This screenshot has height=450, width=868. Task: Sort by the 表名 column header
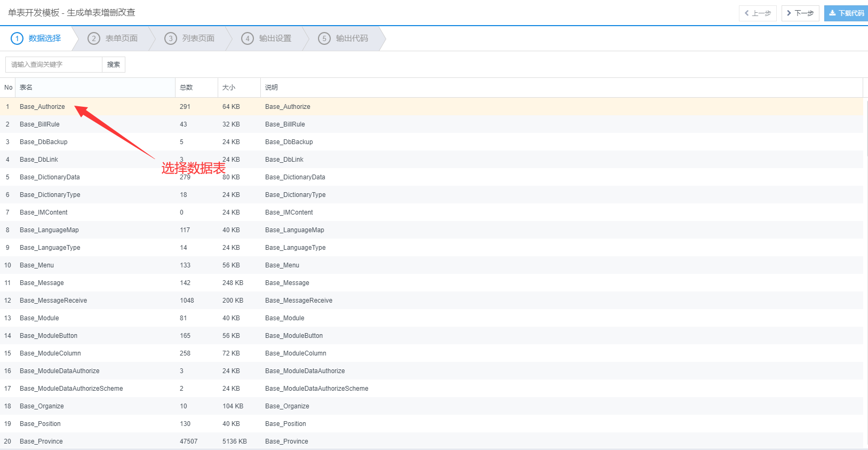26,88
